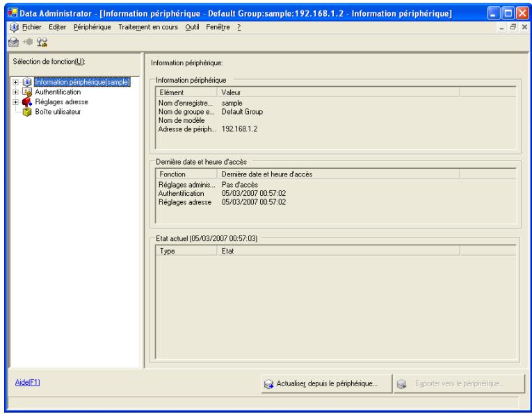Expand the Authentification tree node
The height and width of the screenshot is (414, 532).
tap(15, 92)
